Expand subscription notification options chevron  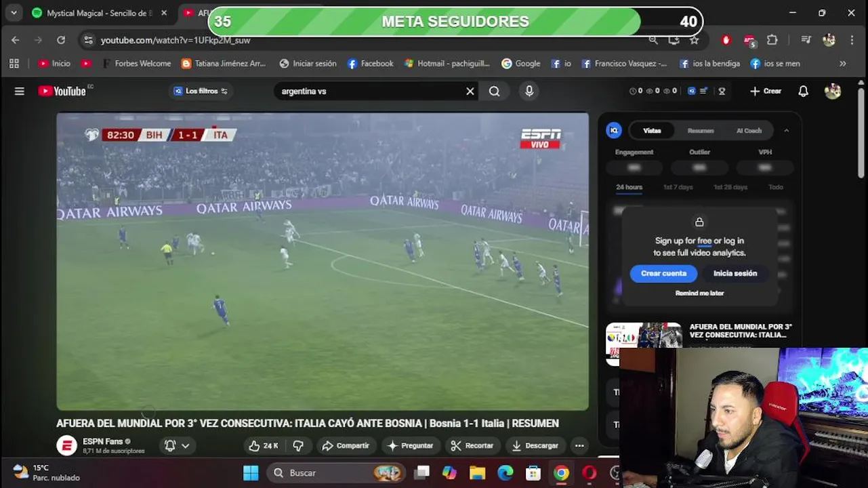click(x=185, y=445)
